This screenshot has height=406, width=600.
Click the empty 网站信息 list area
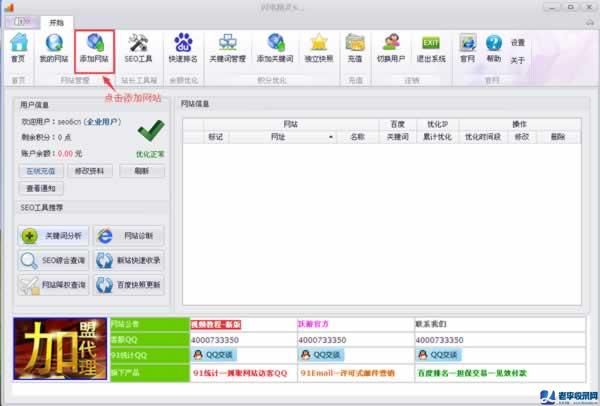[382, 224]
